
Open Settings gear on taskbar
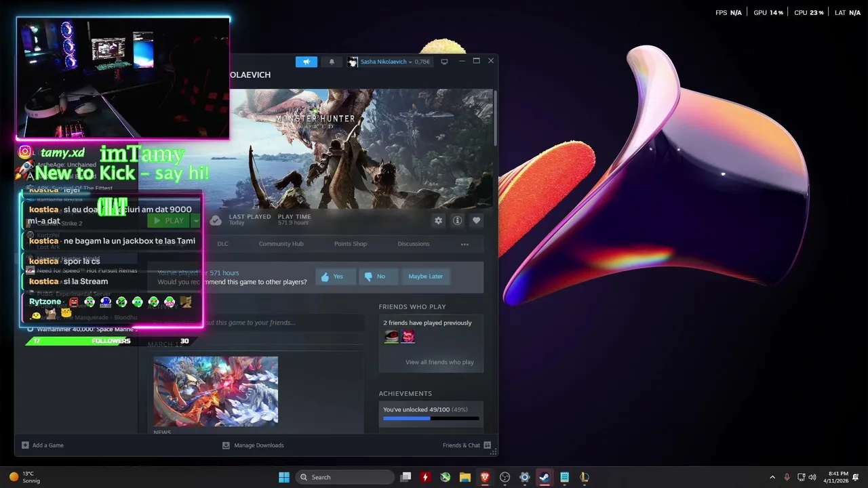tap(524, 477)
